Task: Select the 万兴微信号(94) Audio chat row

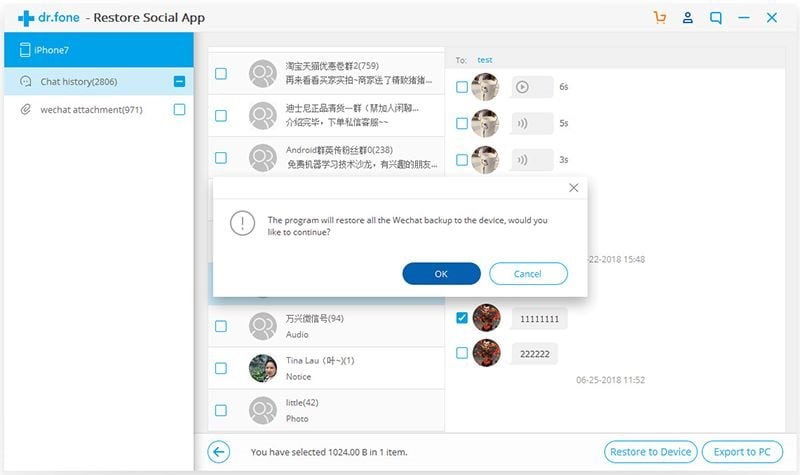Action: coord(327,326)
